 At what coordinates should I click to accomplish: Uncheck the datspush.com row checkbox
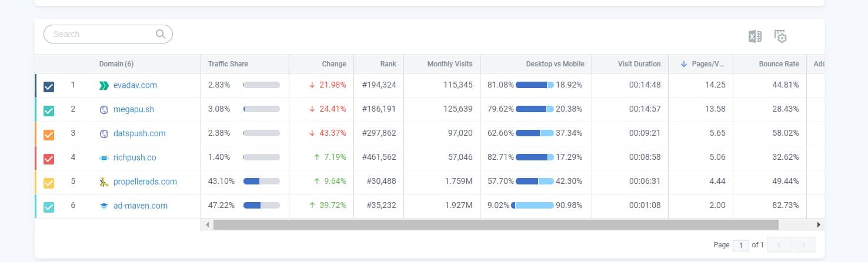(49, 135)
